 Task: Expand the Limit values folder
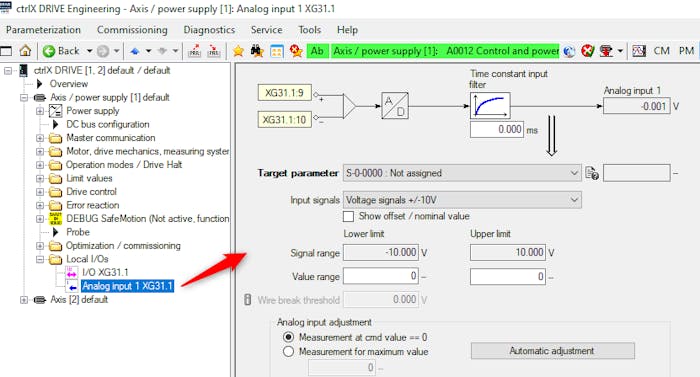40,178
